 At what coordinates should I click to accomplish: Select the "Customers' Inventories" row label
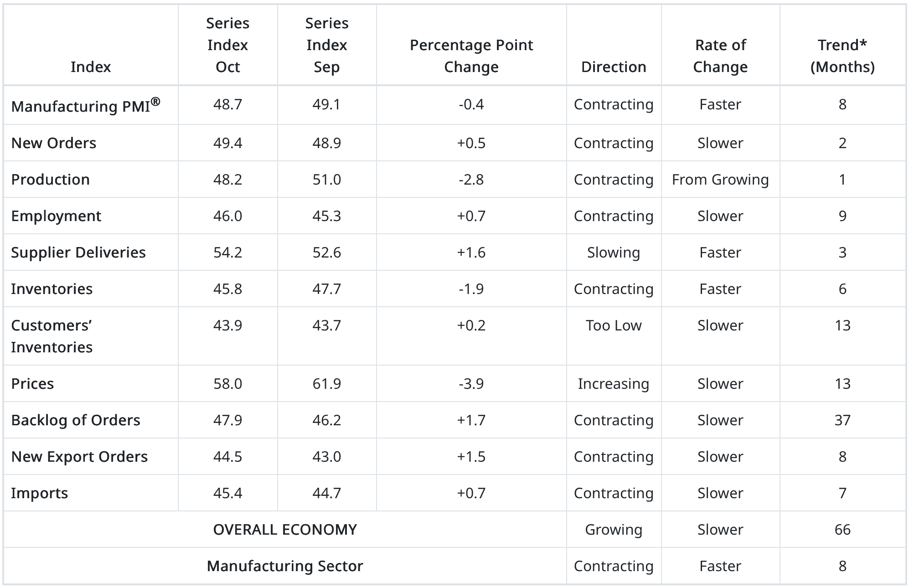tap(52, 336)
